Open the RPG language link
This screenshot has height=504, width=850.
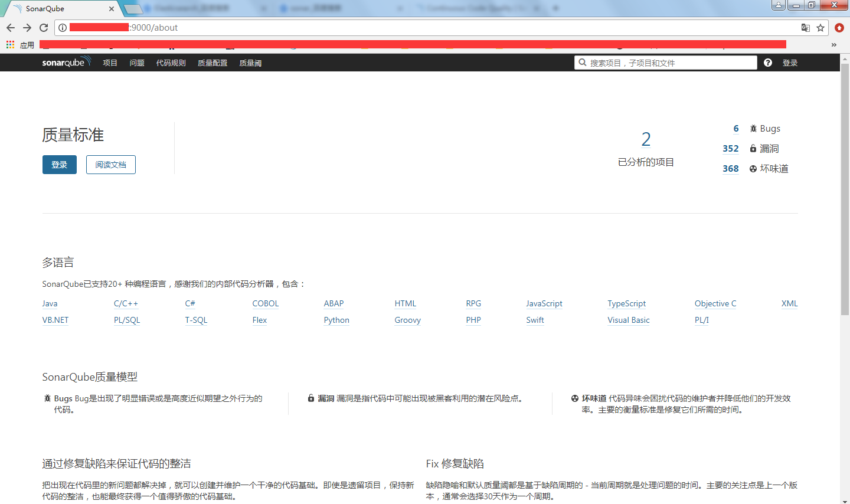[x=473, y=303]
